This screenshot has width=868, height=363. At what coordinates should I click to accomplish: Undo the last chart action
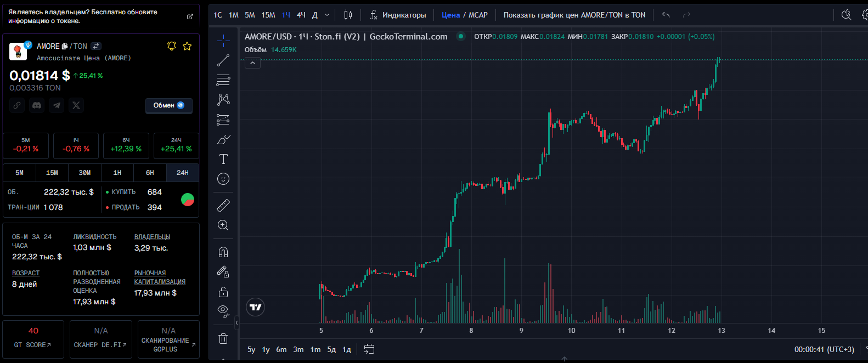coord(666,15)
